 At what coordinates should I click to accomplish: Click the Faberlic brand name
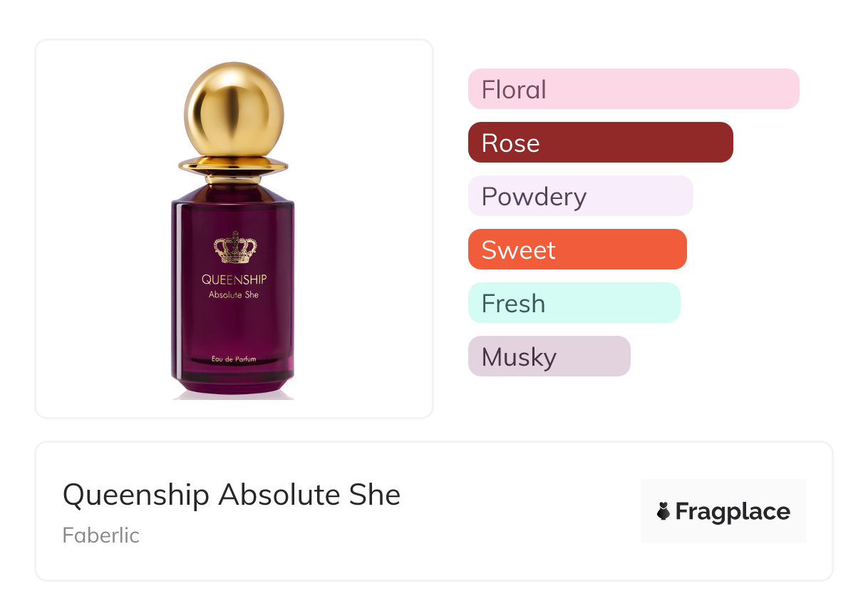point(100,535)
